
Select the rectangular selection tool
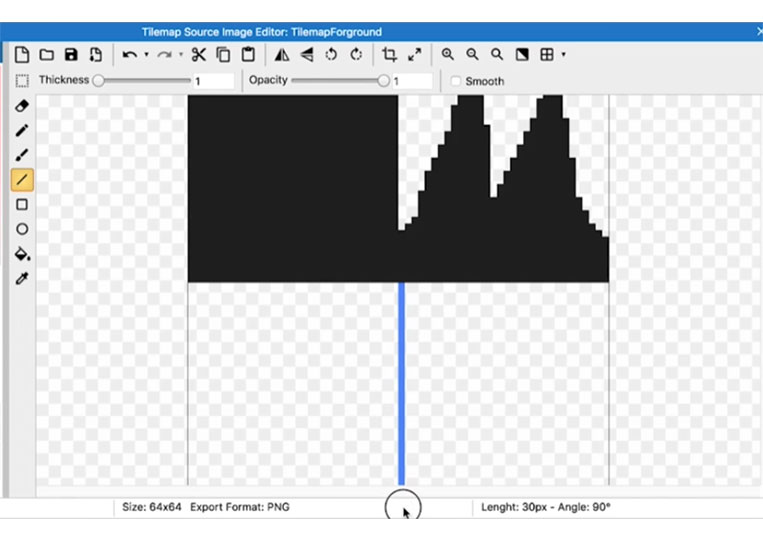22,81
